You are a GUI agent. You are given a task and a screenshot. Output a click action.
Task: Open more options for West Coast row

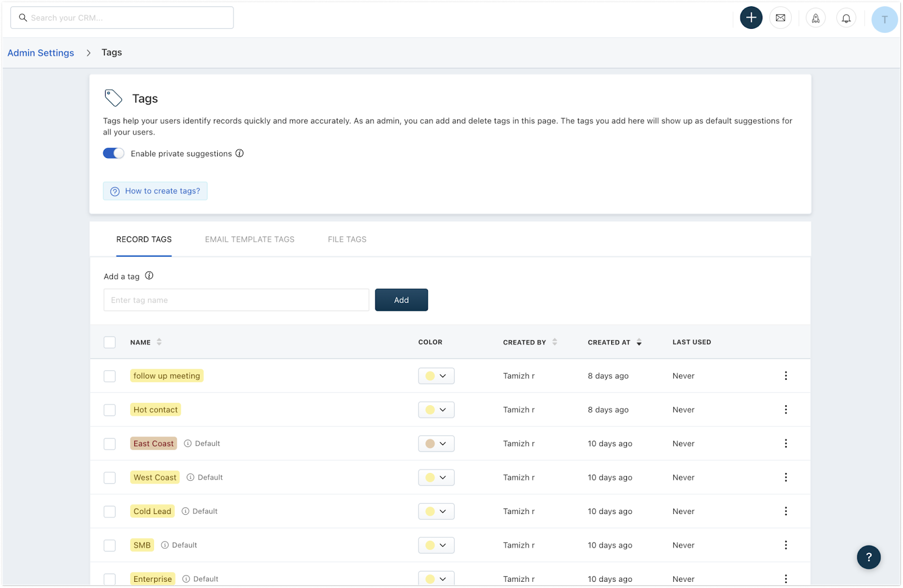coord(786,477)
